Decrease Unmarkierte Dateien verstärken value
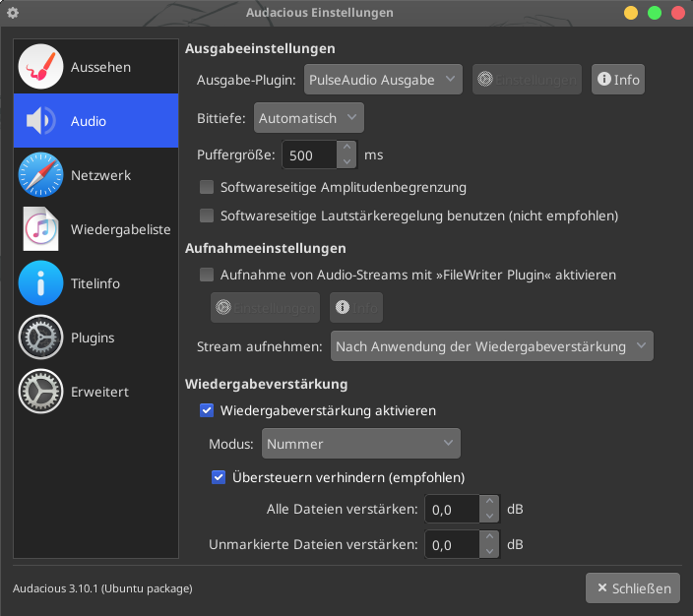Viewport: 693px width, 616px height. tap(489, 551)
